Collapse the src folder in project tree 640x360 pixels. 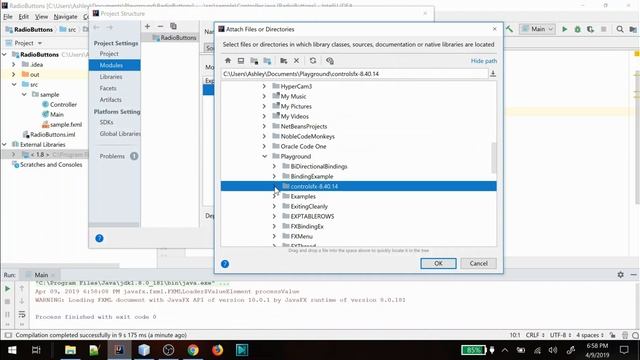[x=14, y=84]
